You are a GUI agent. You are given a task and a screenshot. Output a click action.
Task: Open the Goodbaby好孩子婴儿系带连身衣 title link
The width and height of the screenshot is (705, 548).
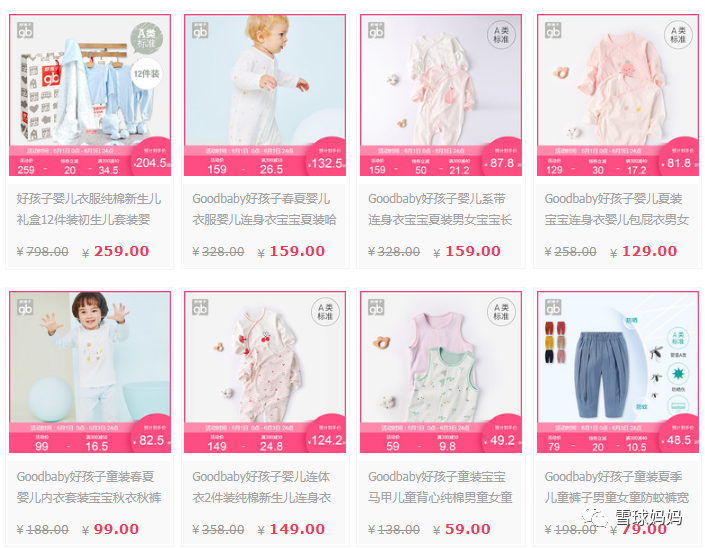click(x=440, y=209)
